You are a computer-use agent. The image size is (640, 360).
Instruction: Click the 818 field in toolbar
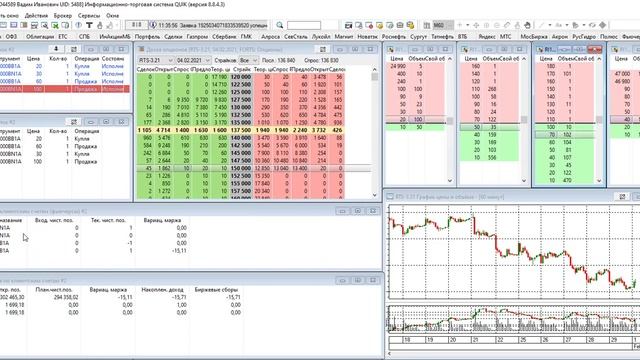(136, 25)
